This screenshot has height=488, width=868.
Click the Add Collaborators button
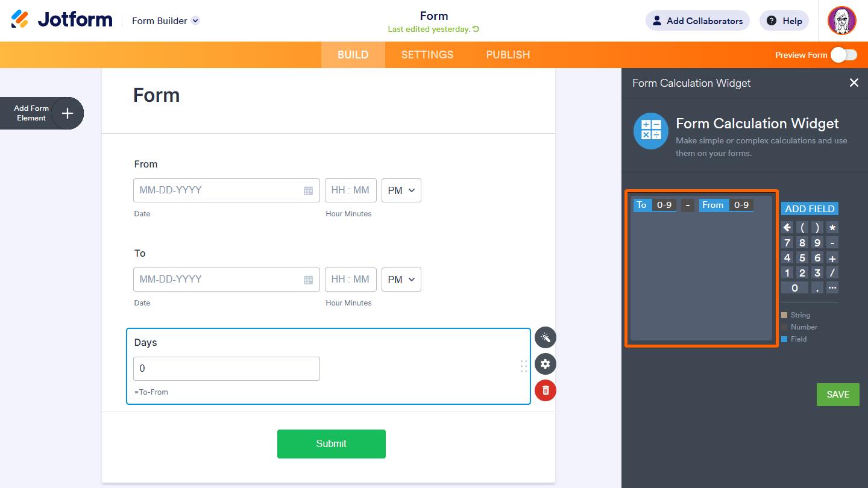point(697,20)
